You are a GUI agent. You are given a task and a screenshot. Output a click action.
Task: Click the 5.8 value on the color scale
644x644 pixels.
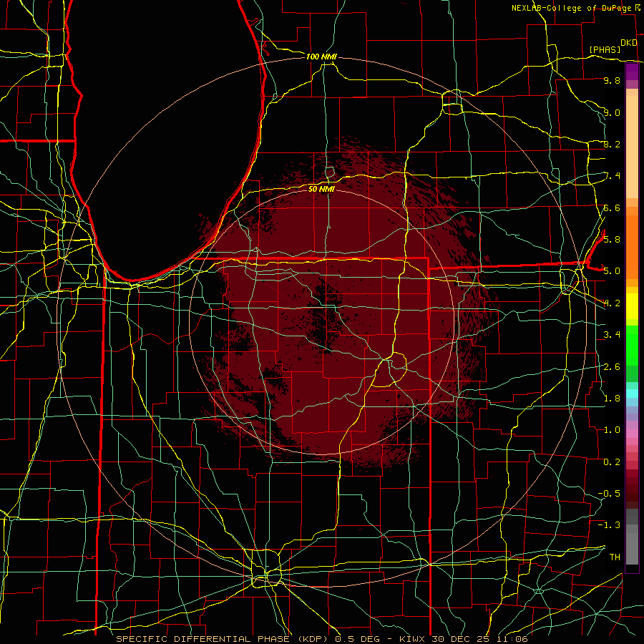612,239
